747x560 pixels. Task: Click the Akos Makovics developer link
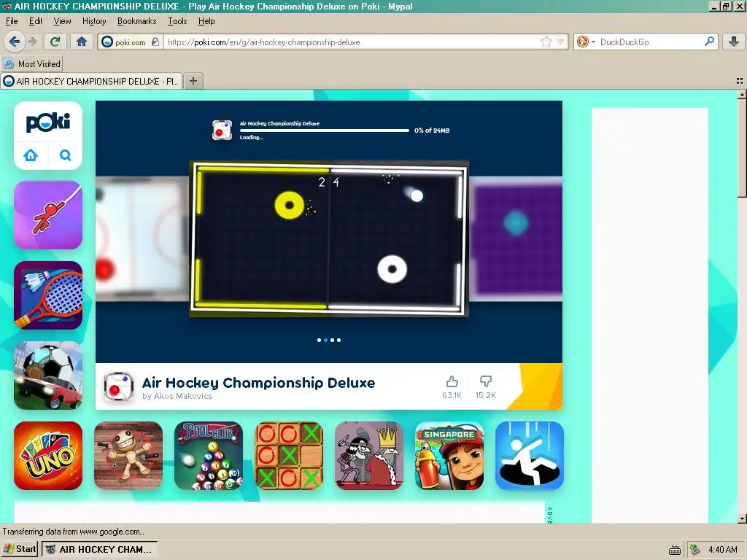click(182, 396)
